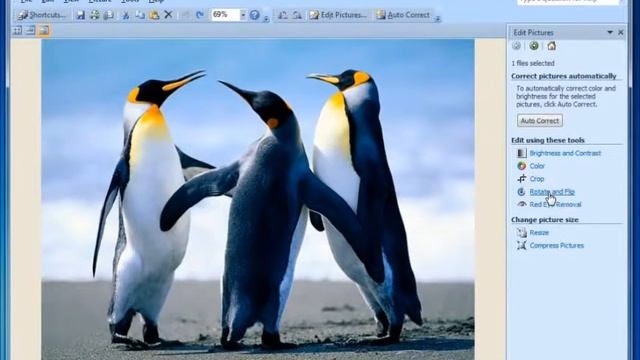Open toolbar options arrow beside Help icon
640x360 pixels.
[x=266, y=18]
